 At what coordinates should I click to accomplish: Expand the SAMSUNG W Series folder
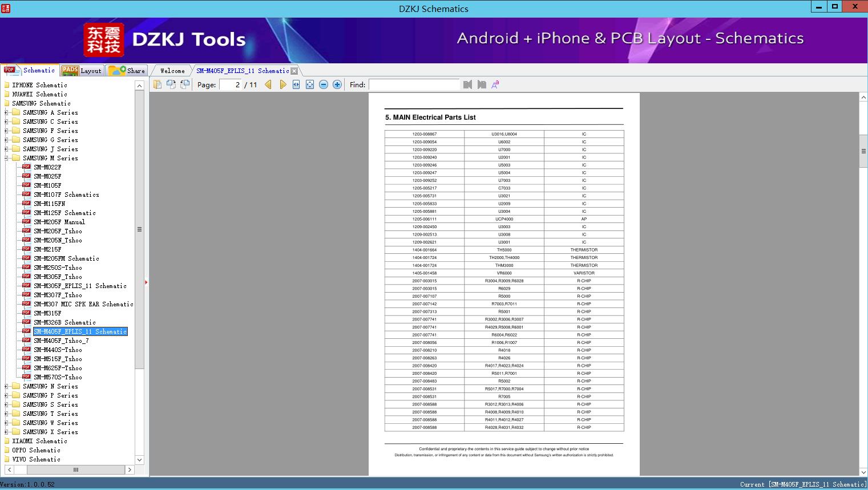6,423
